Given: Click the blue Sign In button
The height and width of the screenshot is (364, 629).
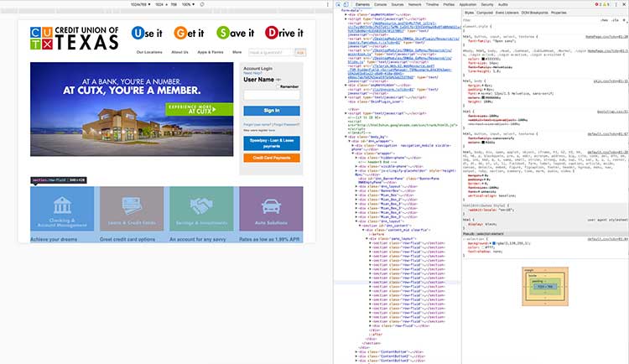Looking at the screenshot, I should 272,111.
